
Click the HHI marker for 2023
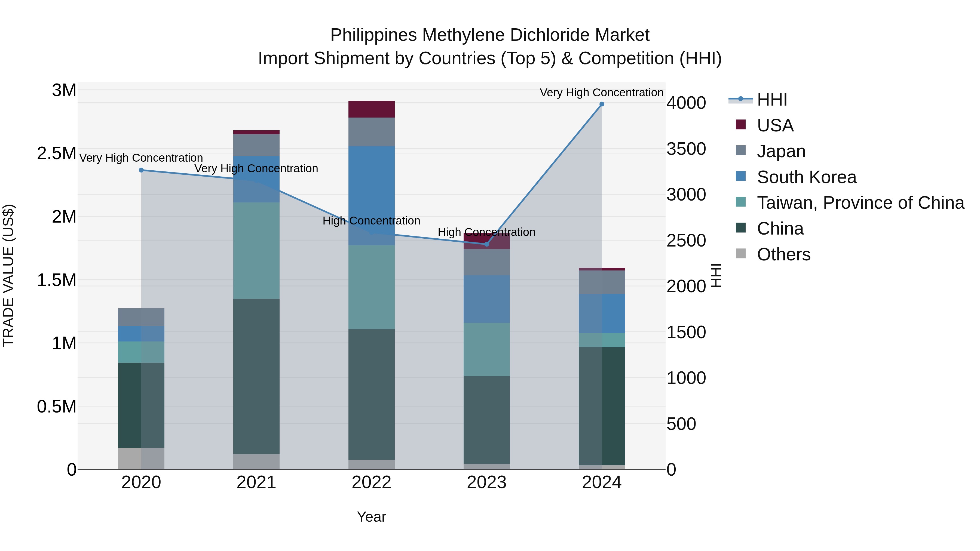[486, 244]
